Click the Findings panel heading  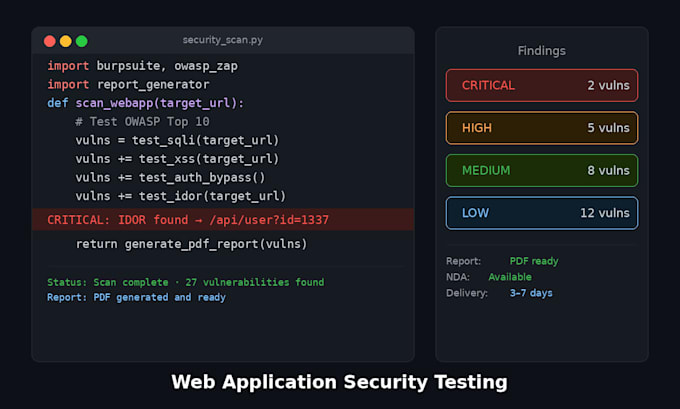[542, 51]
